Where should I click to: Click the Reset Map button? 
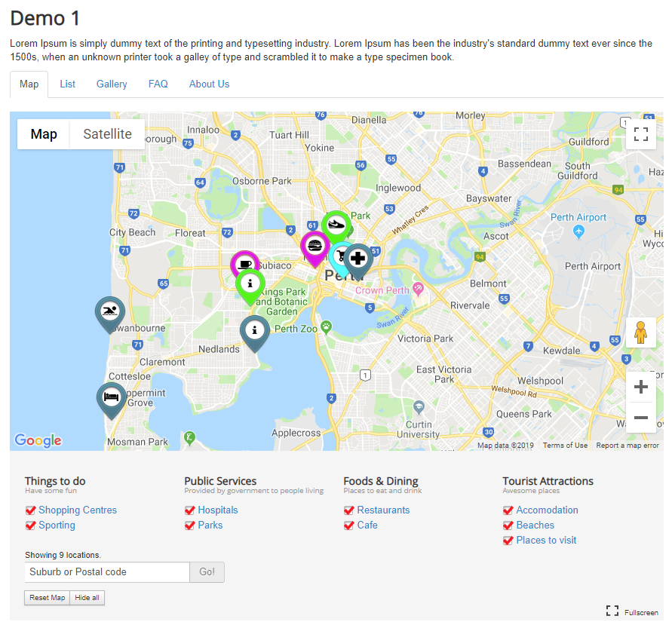point(47,597)
